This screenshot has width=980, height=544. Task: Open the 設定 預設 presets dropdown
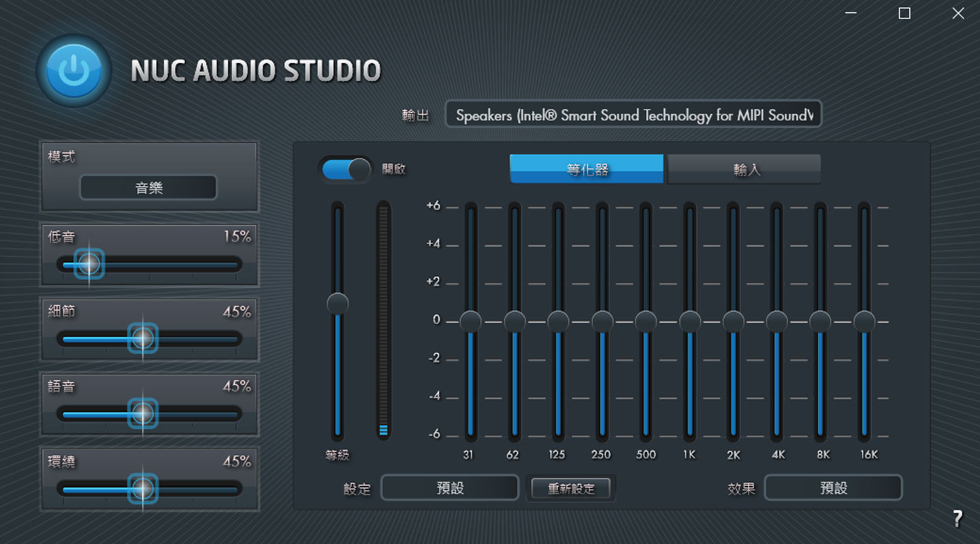pos(449,488)
